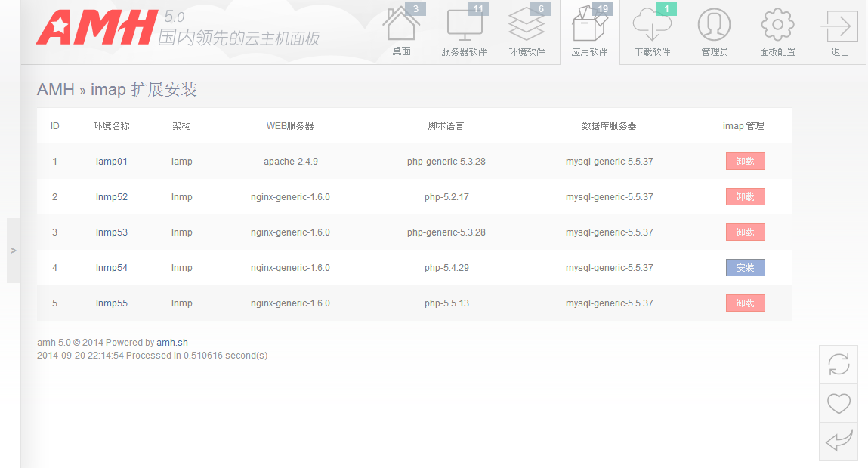Uninstall imap for lnmp52
Viewport: 868px width, 468px height.
(x=745, y=197)
